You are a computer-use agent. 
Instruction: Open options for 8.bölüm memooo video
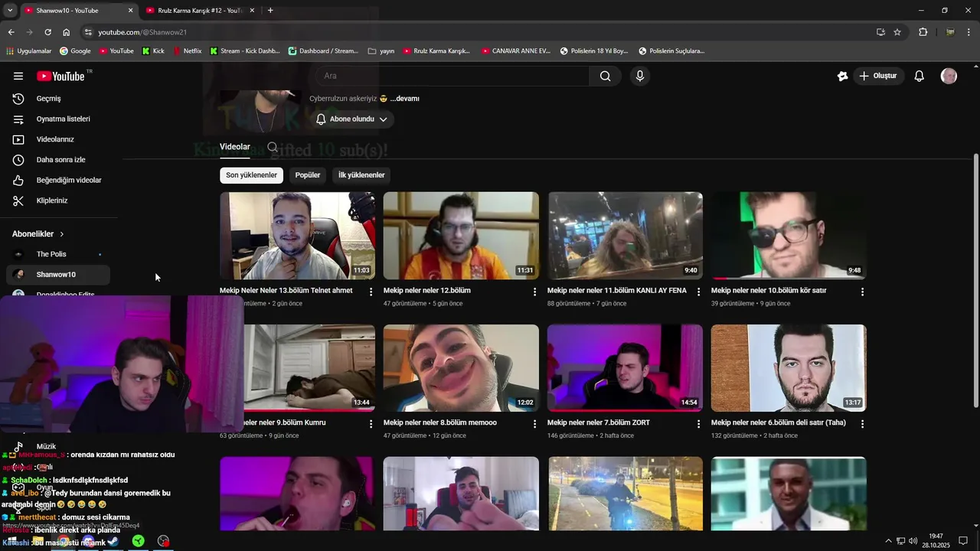click(534, 423)
